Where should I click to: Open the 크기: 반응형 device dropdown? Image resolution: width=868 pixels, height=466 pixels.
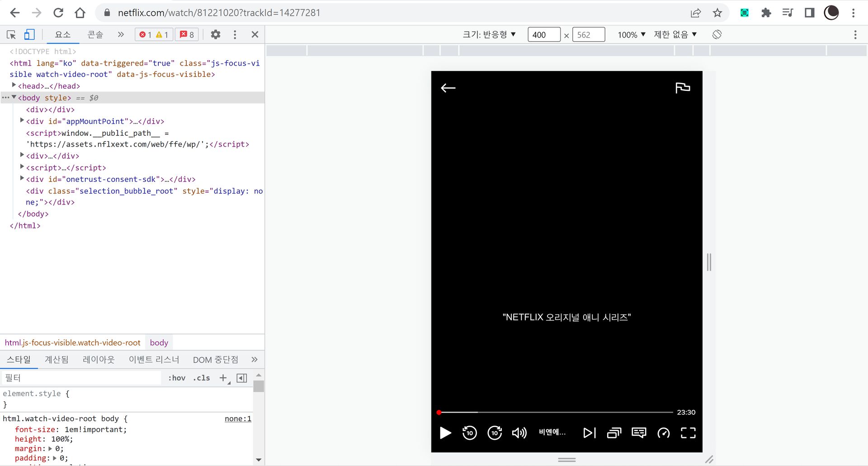tap(489, 34)
